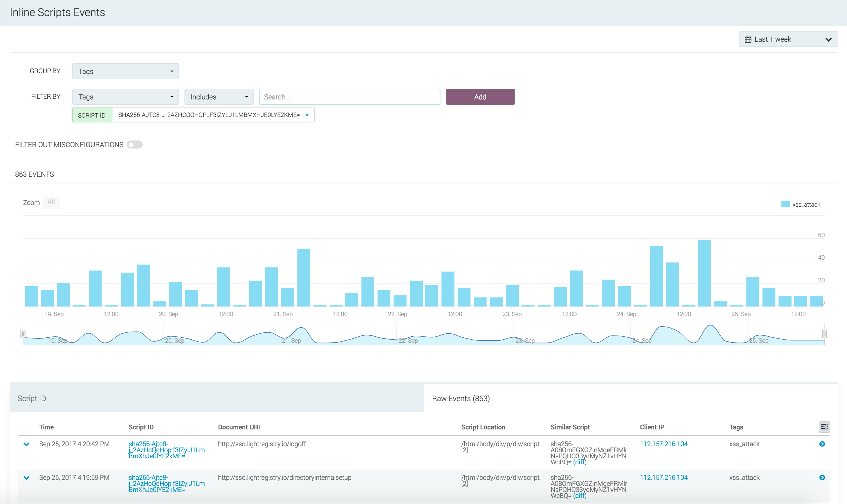This screenshot has height=504, width=847.
Task: Focus the Search filter input field
Action: (349, 97)
